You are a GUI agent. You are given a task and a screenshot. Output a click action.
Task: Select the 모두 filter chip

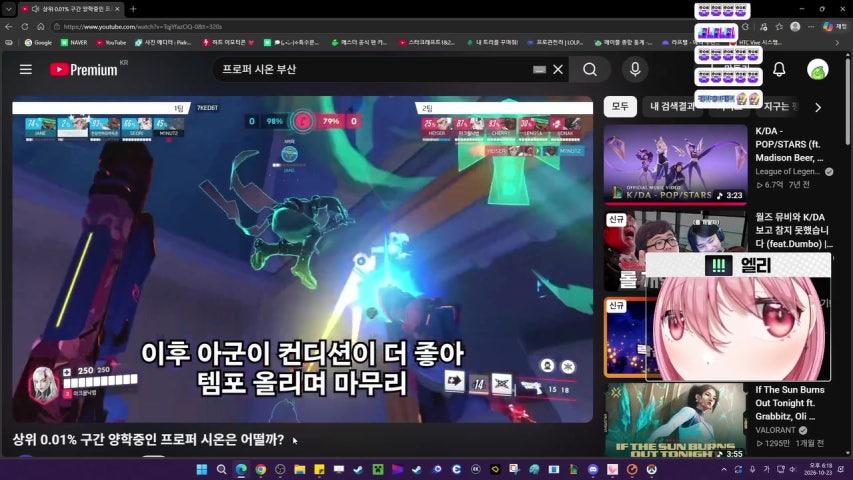620,107
